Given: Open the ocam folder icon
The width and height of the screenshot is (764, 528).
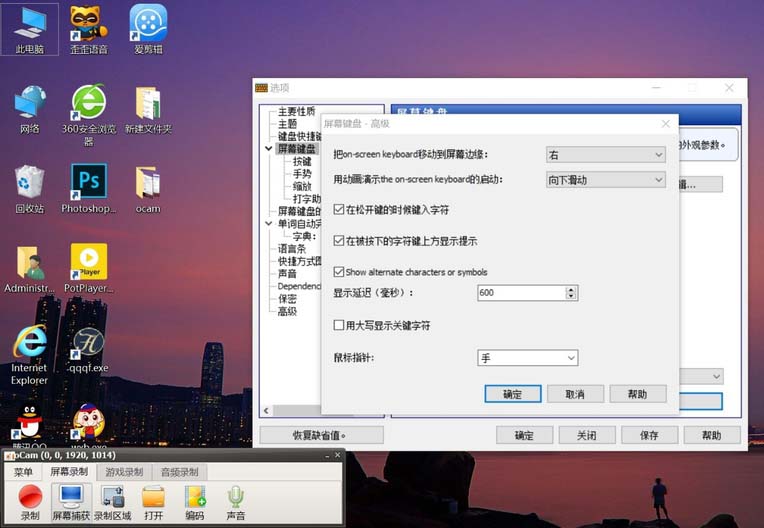Looking at the screenshot, I should coord(148,189).
